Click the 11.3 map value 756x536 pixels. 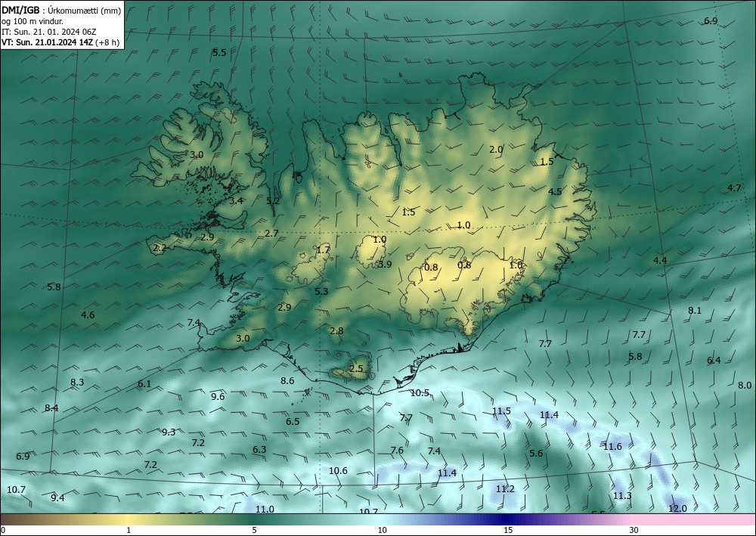(622, 495)
